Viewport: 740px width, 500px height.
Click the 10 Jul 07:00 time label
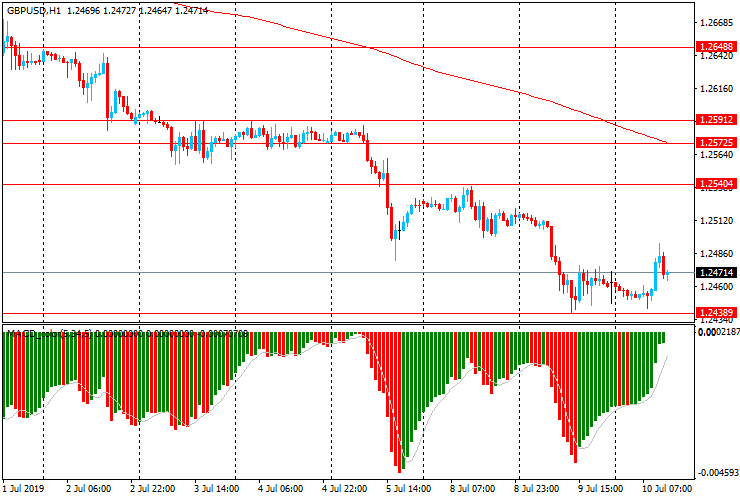tap(667, 488)
